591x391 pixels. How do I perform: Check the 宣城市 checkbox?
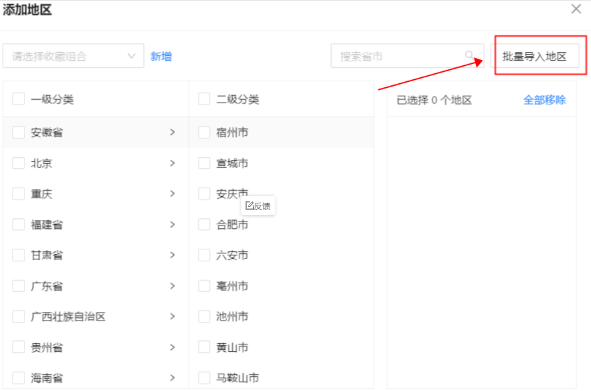coord(204,163)
